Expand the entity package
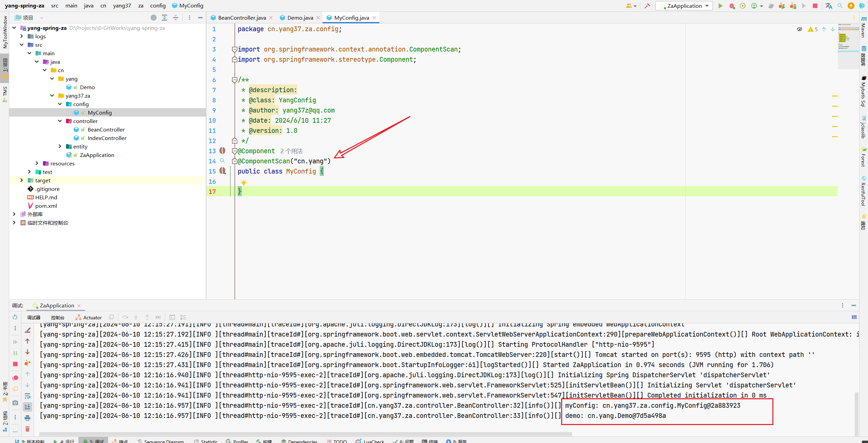868x443 pixels. pyautogui.click(x=60, y=146)
